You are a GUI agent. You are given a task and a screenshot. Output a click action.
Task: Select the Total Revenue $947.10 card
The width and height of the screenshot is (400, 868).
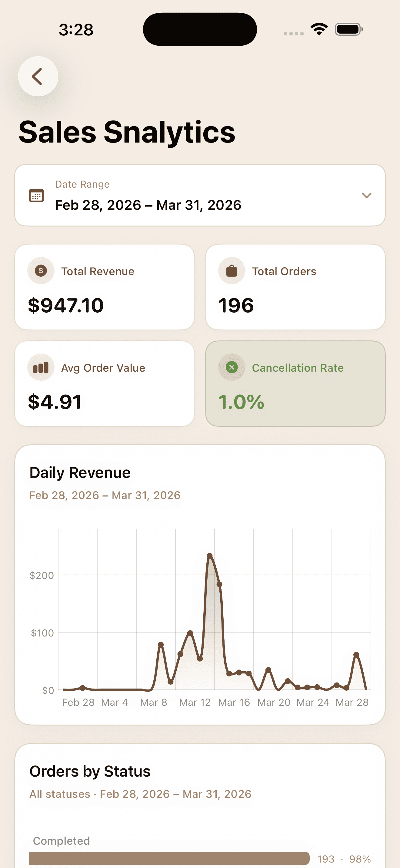pyautogui.click(x=105, y=287)
